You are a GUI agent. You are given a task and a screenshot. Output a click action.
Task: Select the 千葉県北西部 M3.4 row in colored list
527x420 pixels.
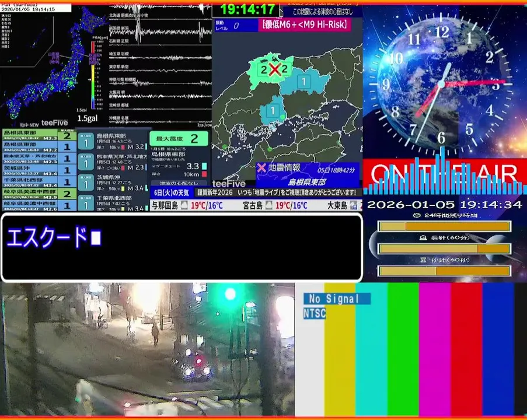tap(39, 182)
